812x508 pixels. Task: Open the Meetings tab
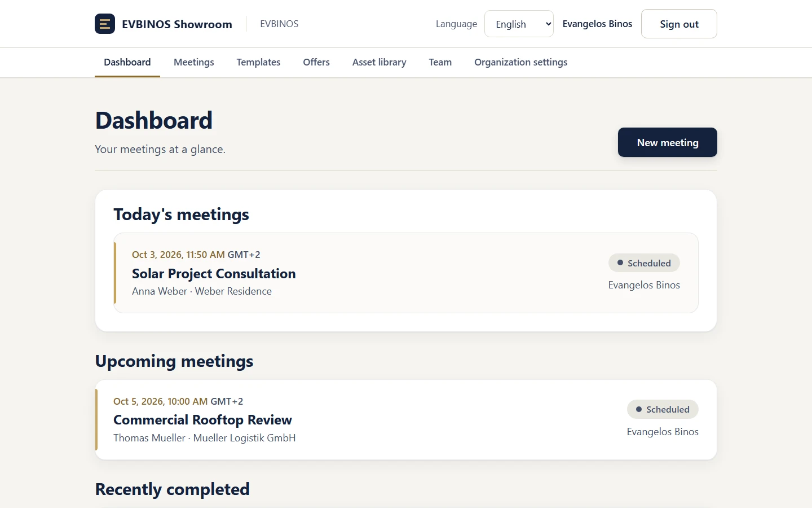pyautogui.click(x=194, y=62)
